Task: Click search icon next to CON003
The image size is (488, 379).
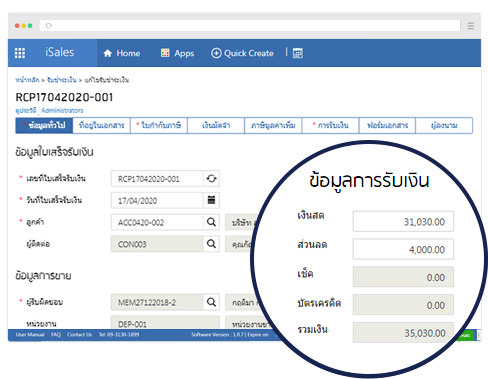Action: 211,244
